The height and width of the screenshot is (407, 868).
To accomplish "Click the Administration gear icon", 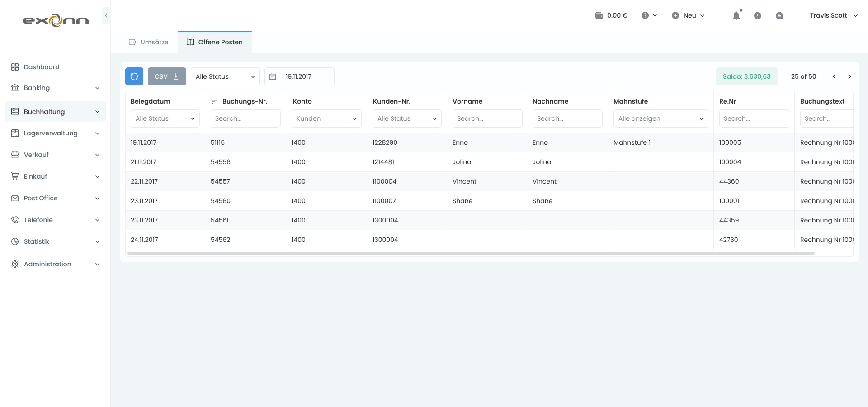I will pyautogui.click(x=15, y=264).
